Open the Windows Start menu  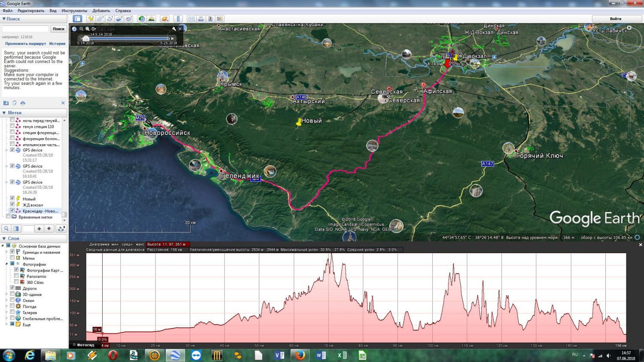click(x=9, y=355)
